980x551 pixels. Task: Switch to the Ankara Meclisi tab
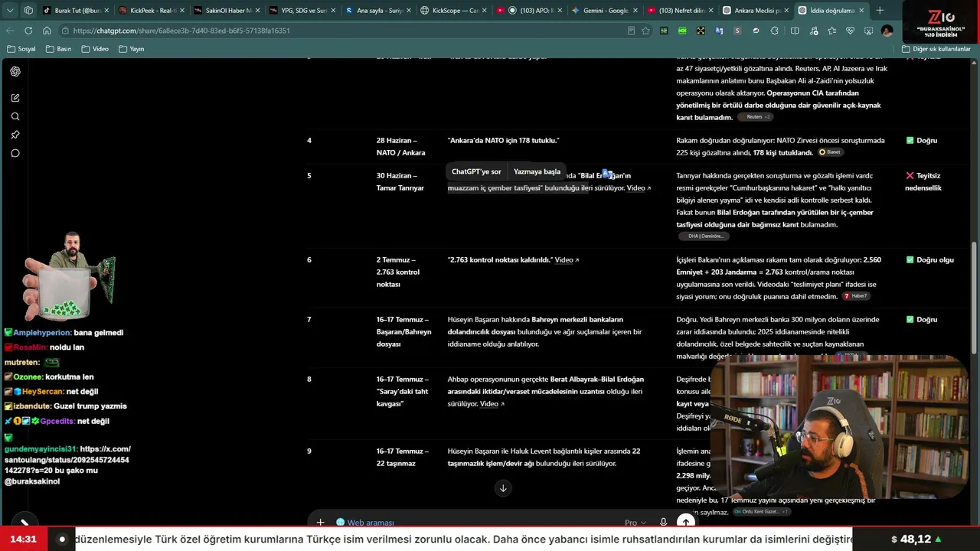[756, 11]
